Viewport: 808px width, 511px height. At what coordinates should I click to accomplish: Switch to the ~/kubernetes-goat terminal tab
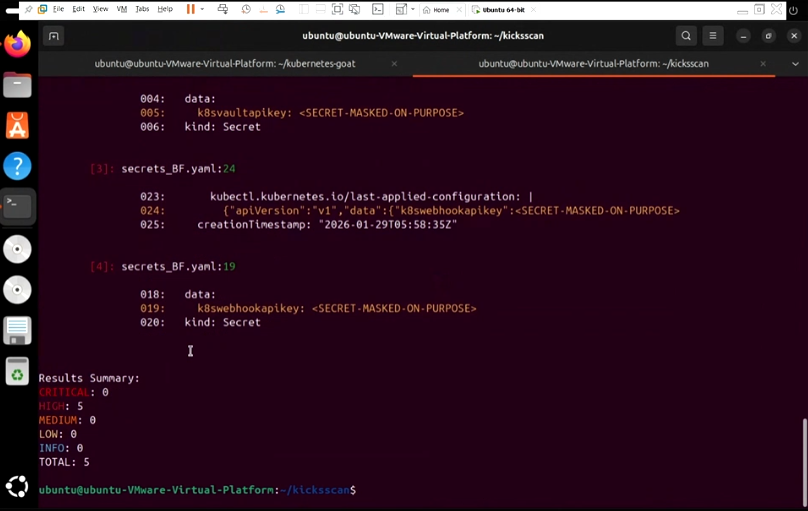click(225, 64)
